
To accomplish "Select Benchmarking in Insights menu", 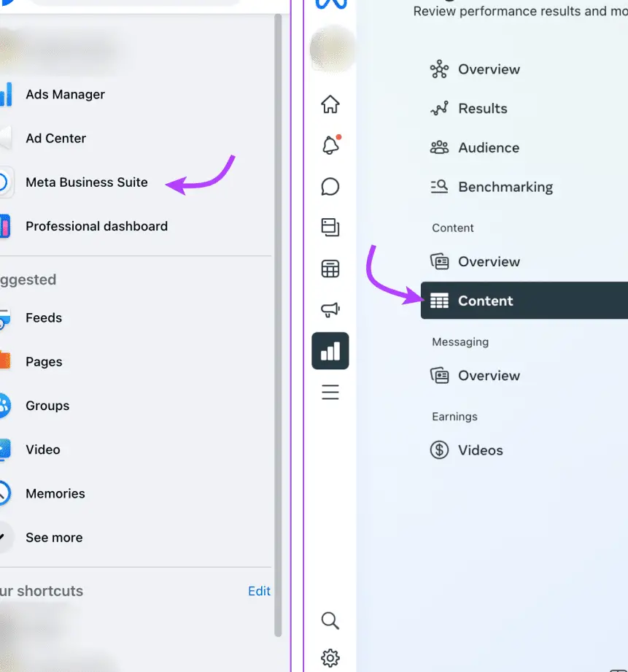I will pyautogui.click(x=505, y=187).
